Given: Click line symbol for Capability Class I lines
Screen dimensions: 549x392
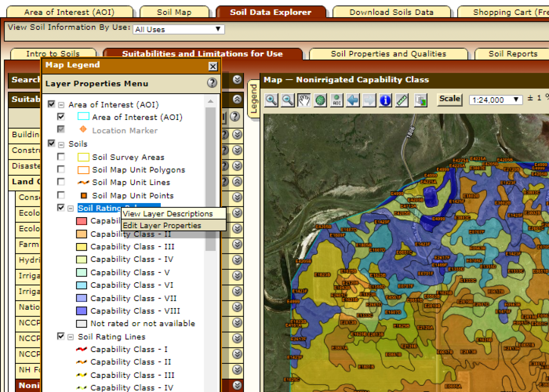Looking at the screenshot, I should (x=82, y=349).
